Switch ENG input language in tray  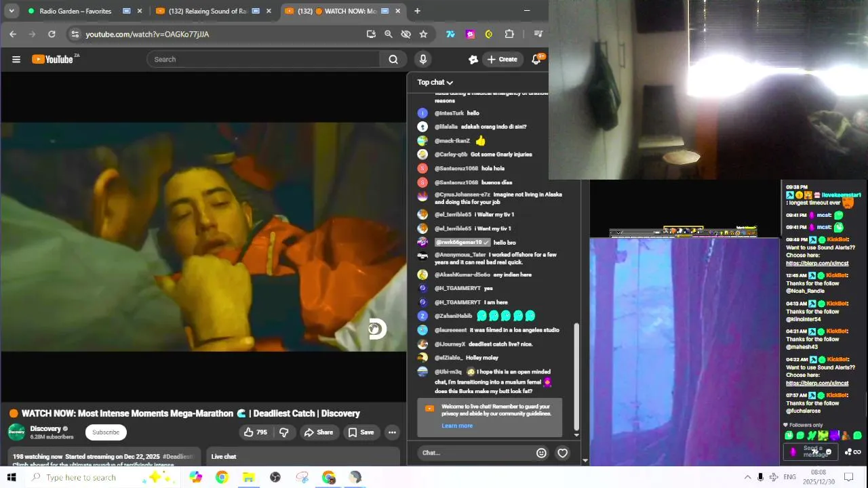point(790,477)
